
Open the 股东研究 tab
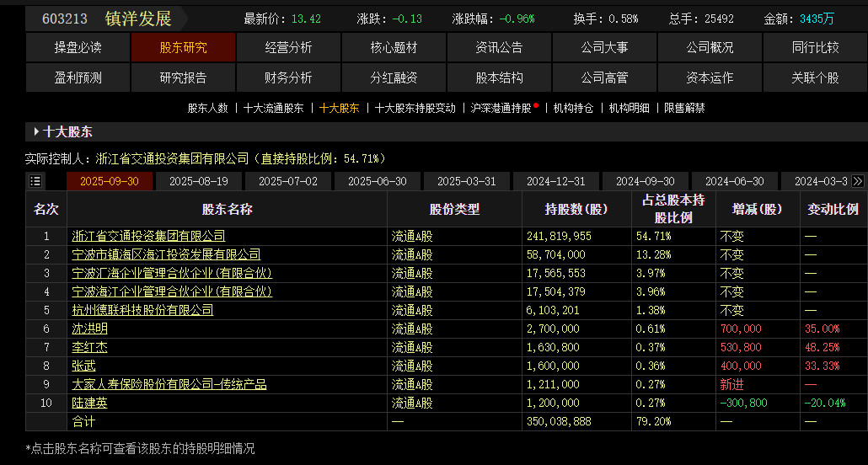click(183, 48)
